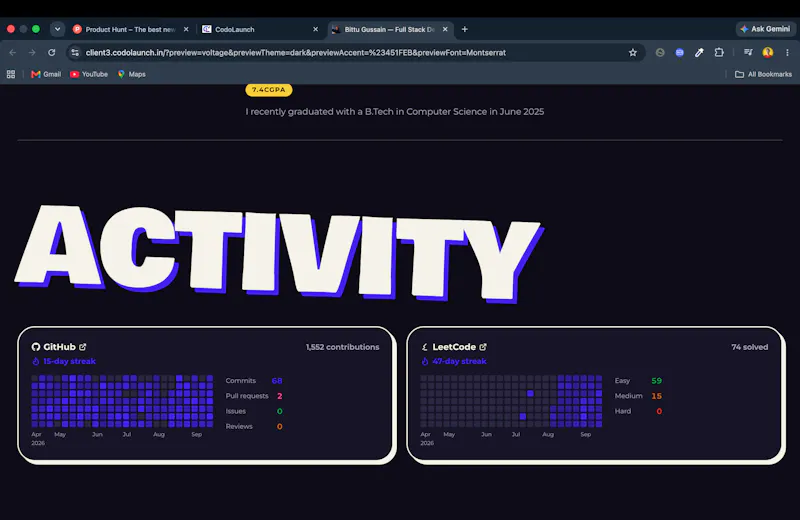Click the 7.4CGPA yellow badge

click(269, 90)
